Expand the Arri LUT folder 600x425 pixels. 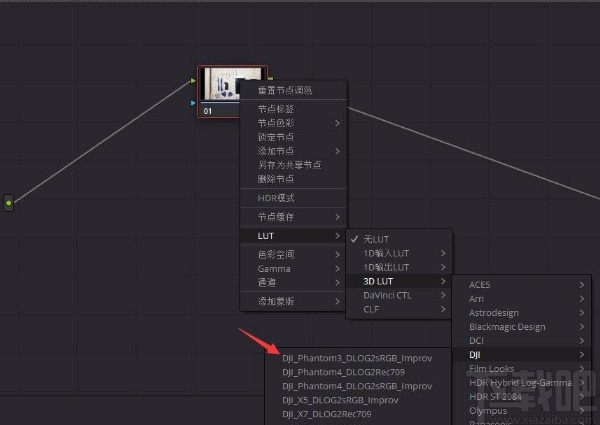click(x=522, y=299)
